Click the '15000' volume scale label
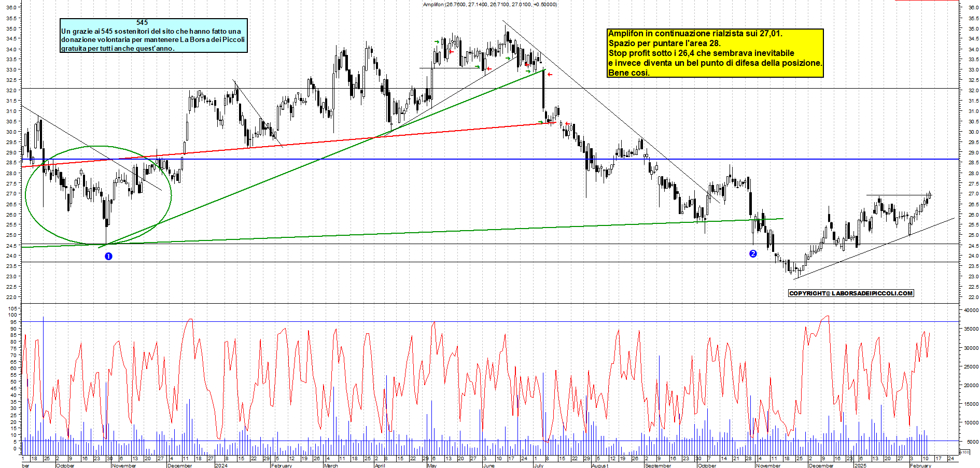Viewport: 980px width, 468px height. (x=971, y=404)
